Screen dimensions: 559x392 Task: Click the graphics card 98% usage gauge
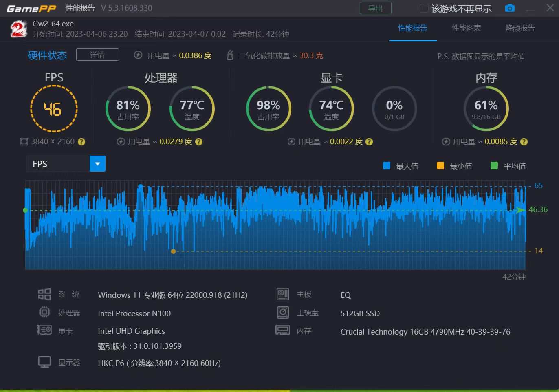click(268, 109)
